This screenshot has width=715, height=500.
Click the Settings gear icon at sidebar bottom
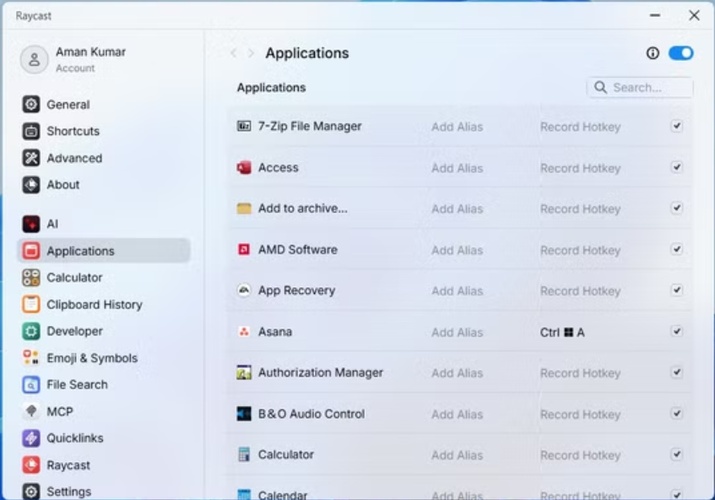[31, 491]
